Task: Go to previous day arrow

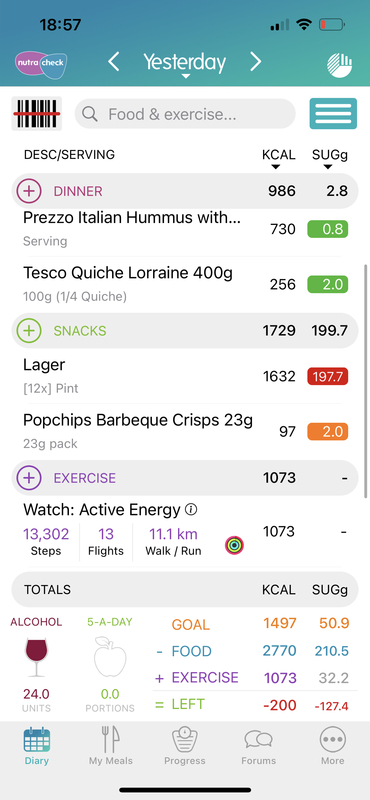Action: click(114, 62)
